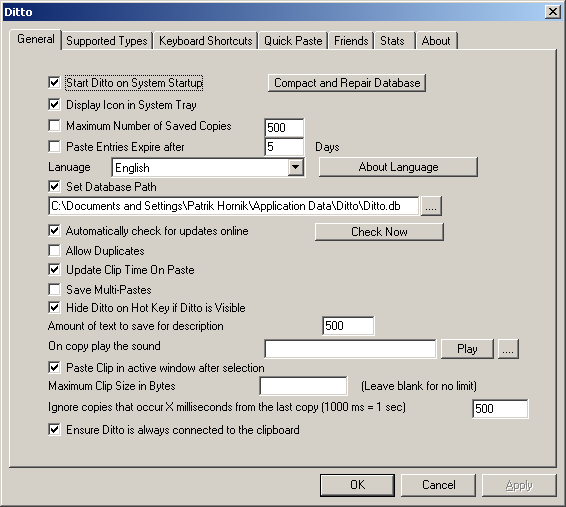This screenshot has width=566, height=507.
Task: Switch to the Supported Types tab
Action: (107, 41)
